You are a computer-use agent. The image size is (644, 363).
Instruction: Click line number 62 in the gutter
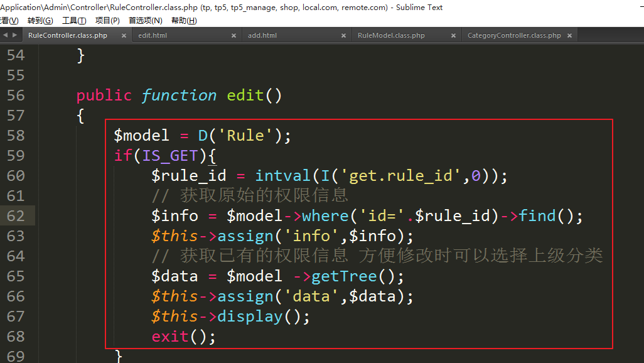tap(16, 216)
